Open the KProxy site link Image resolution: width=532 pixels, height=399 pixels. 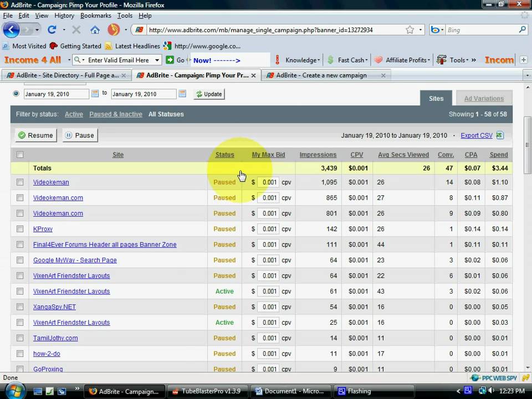point(43,229)
